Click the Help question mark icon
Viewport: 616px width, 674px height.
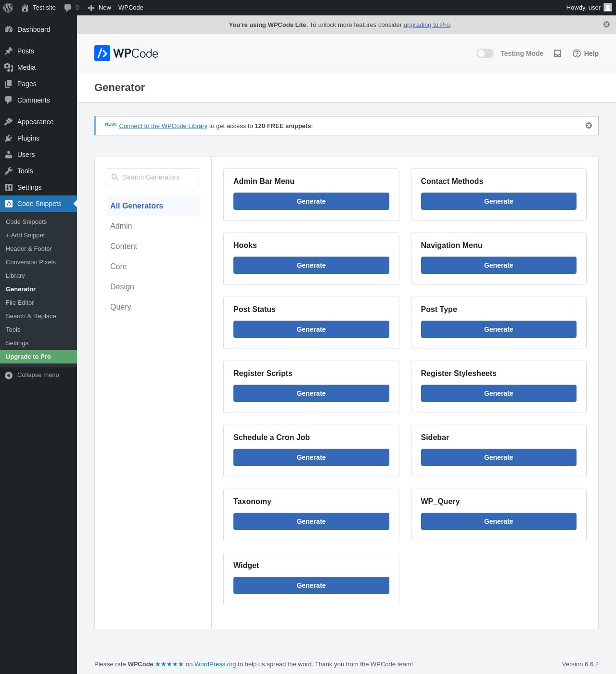coord(577,53)
